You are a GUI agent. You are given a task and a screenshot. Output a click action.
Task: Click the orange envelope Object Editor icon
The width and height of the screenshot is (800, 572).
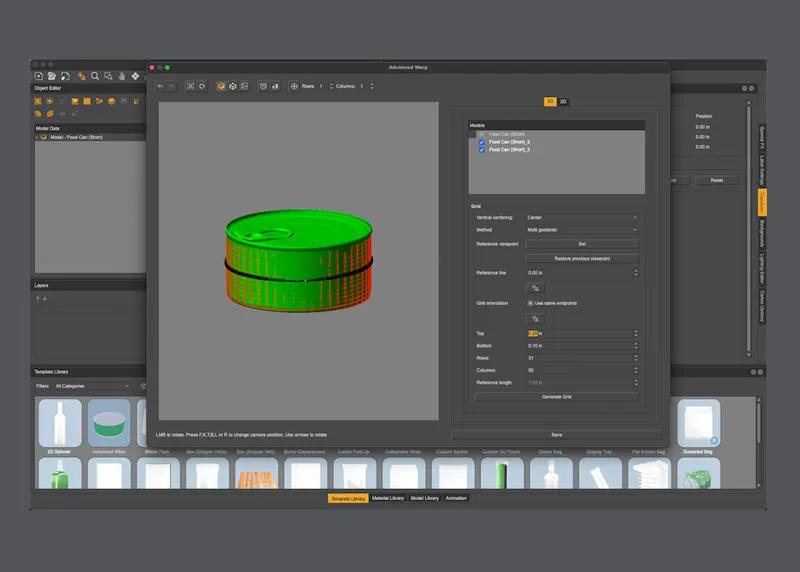pos(75,101)
